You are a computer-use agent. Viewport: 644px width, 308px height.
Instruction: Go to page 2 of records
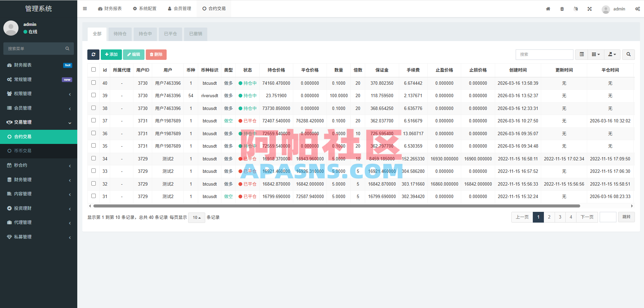[x=549, y=217]
